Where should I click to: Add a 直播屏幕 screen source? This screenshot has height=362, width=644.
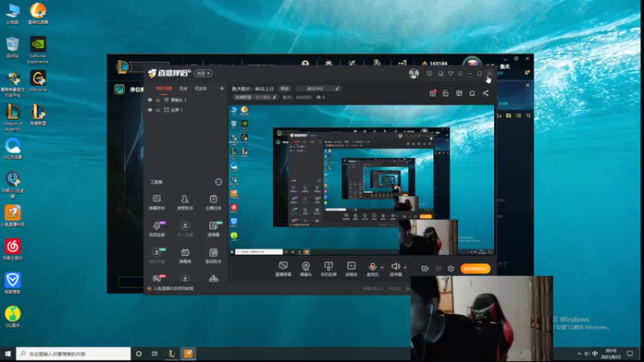(x=283, y=269)
